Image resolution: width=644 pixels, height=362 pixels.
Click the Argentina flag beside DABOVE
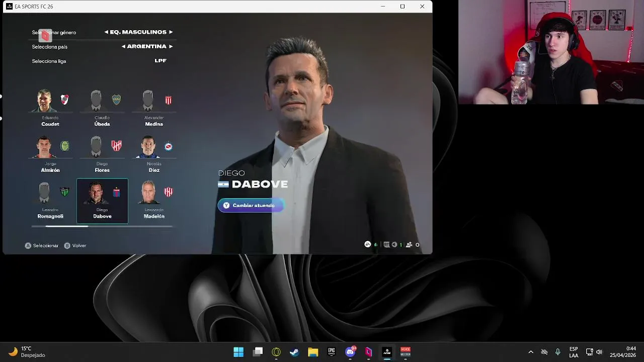pyautogui.click(x=223, y=185)
